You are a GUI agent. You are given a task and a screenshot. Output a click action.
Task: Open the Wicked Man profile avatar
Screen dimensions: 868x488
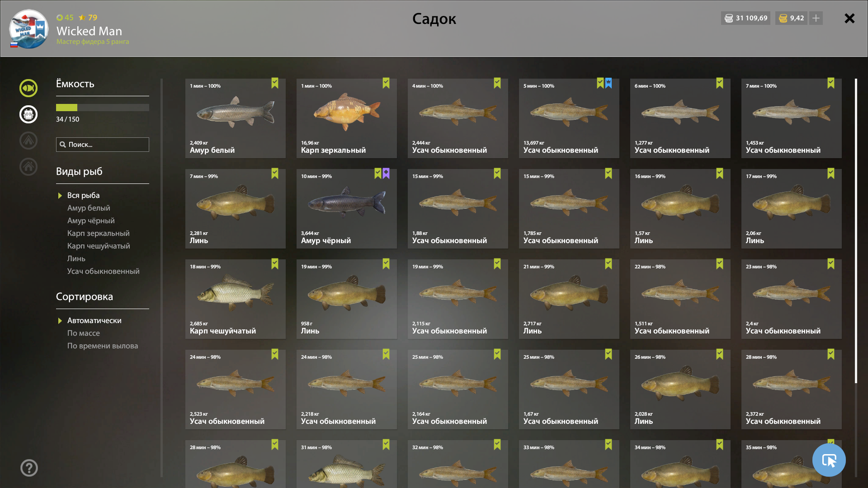pyautogui.click(x=28, y=29)
